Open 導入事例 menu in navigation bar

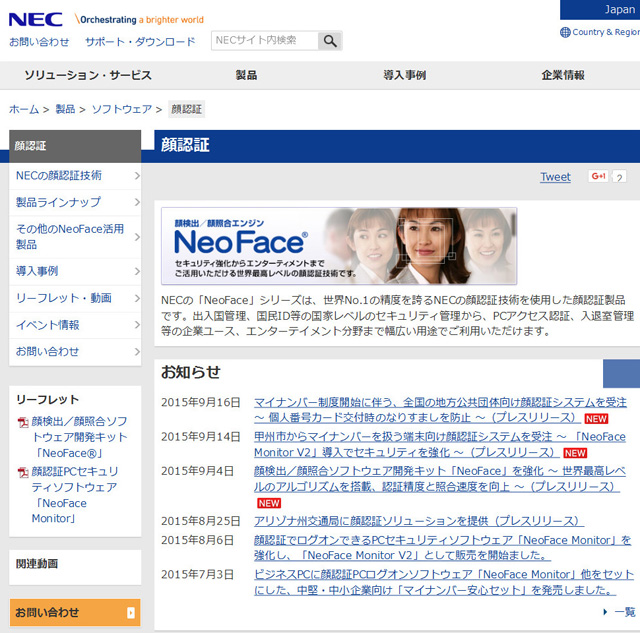(404, 75)
